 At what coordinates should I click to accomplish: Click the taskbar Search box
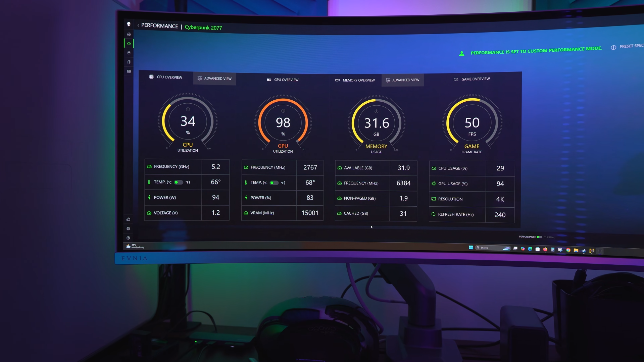[x=493, y=248]
